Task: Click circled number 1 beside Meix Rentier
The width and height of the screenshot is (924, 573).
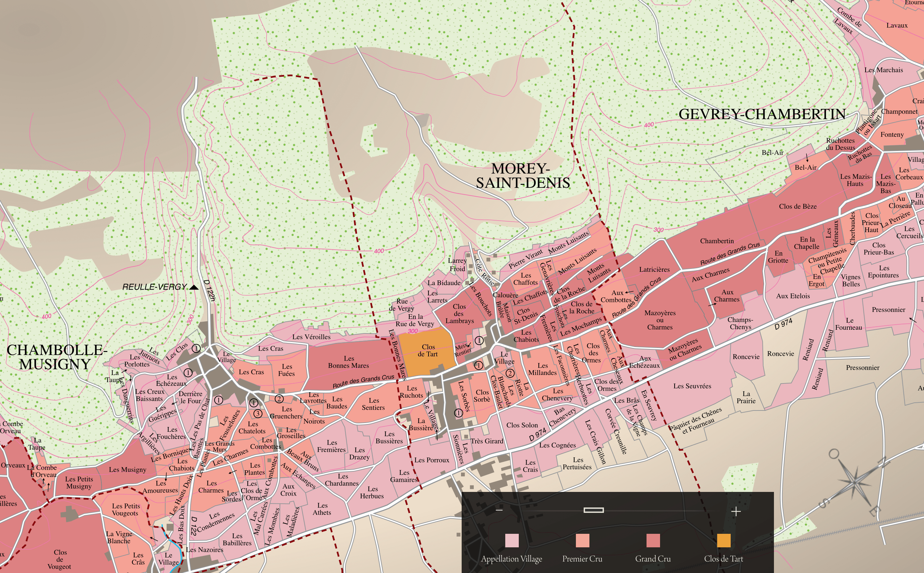Action: [479, 340]
